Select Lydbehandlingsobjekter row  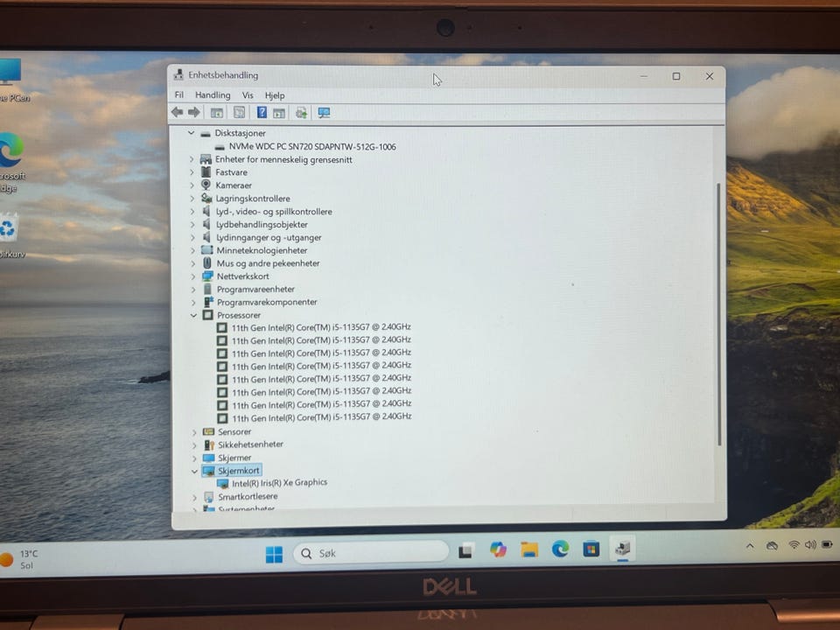point(262,225)
